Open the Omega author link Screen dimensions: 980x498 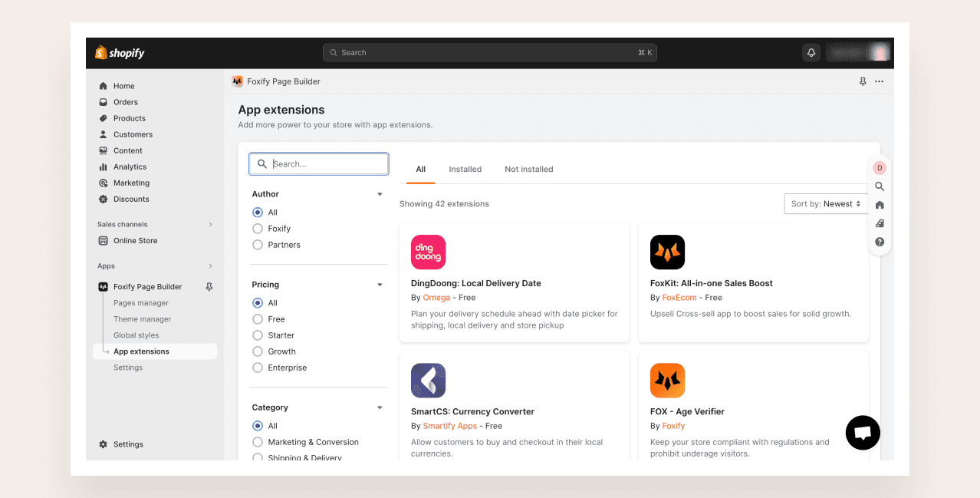(436, 298)
